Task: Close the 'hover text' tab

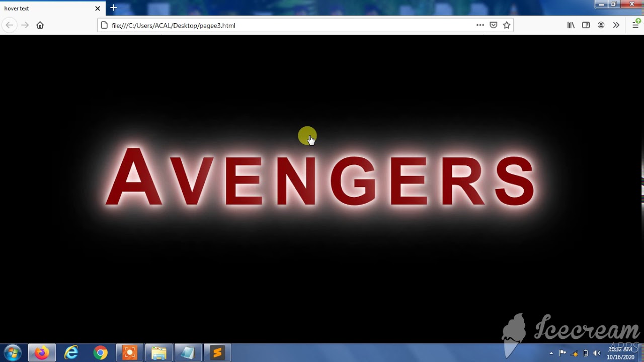Action: point(98,8)
